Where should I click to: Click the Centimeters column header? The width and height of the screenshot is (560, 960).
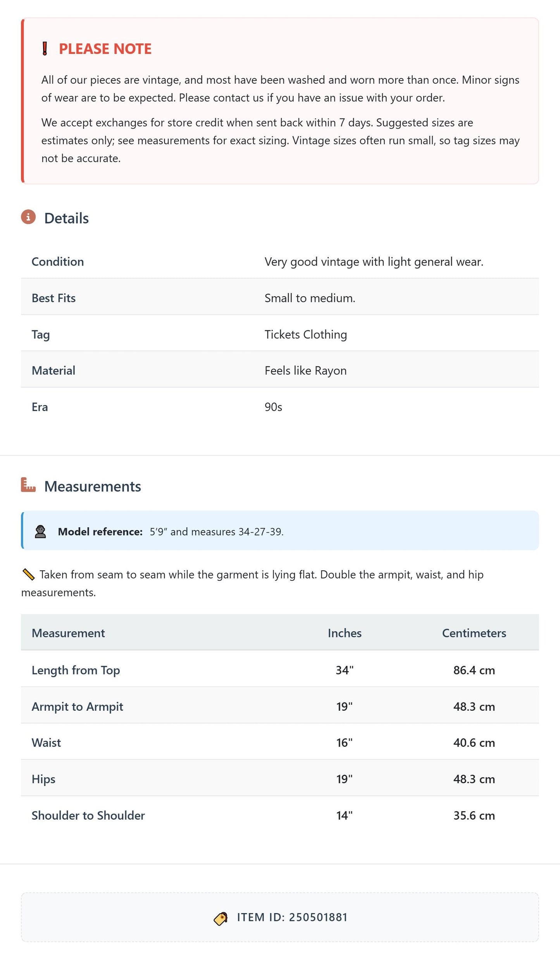pos(474,633)
